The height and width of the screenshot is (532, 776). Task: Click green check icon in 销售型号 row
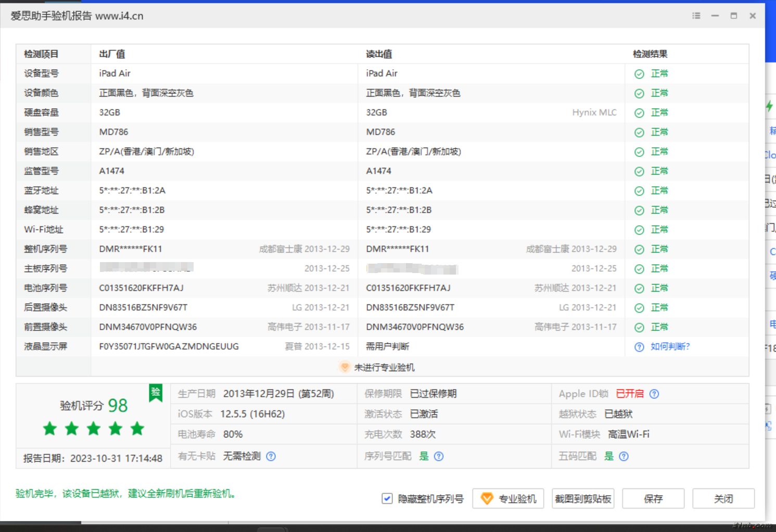point(639,132)
